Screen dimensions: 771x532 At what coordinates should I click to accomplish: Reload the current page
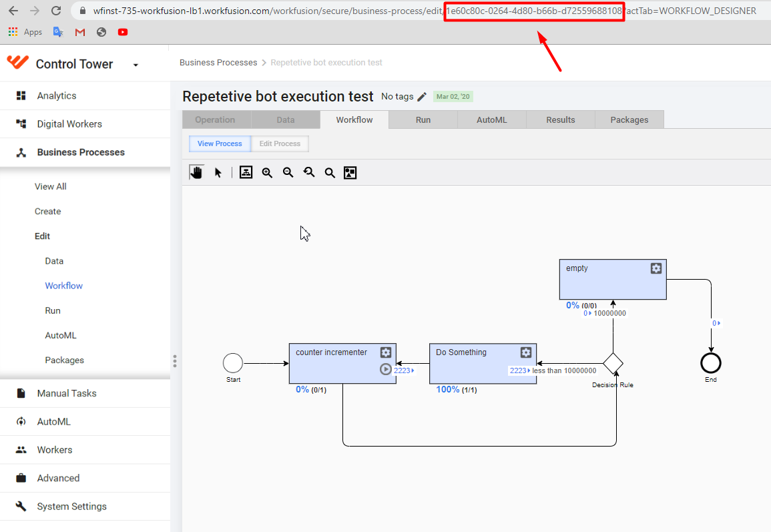click(x=56, y=10)
